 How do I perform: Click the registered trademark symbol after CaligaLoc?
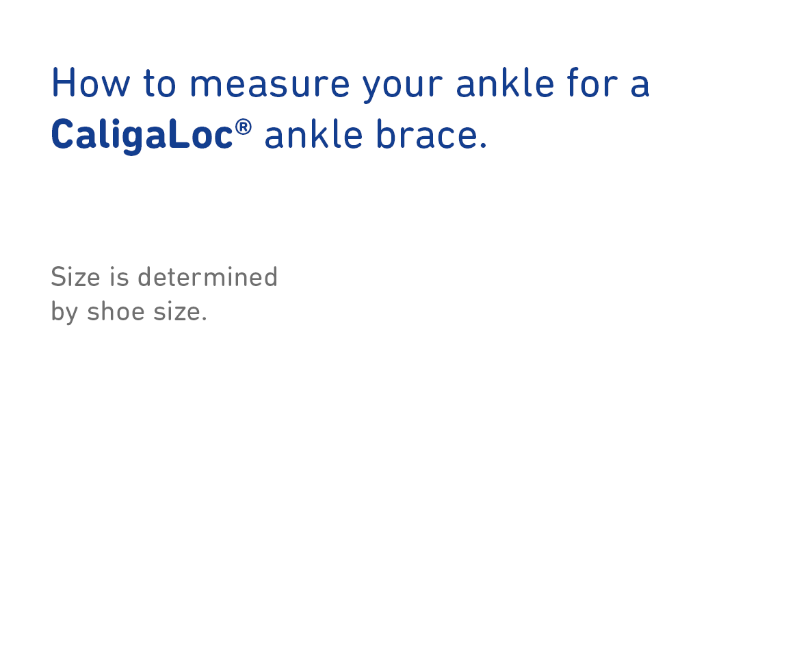tap(243, 127)
